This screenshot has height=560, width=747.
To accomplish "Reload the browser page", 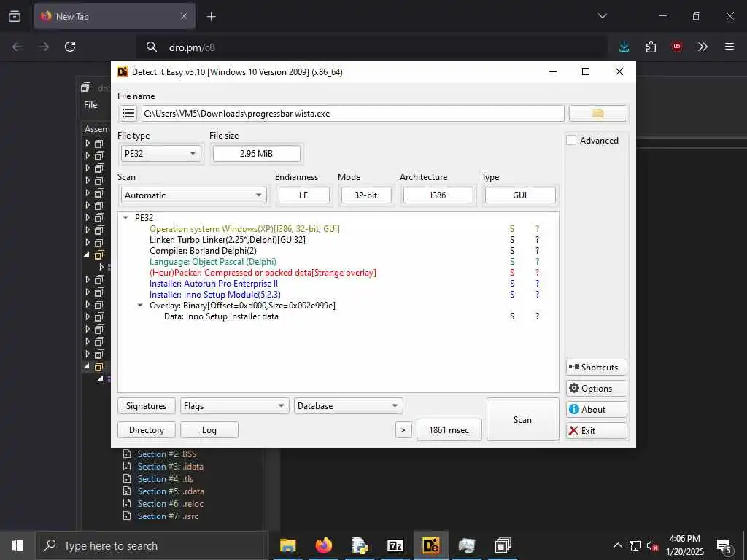I will [70, 47].
